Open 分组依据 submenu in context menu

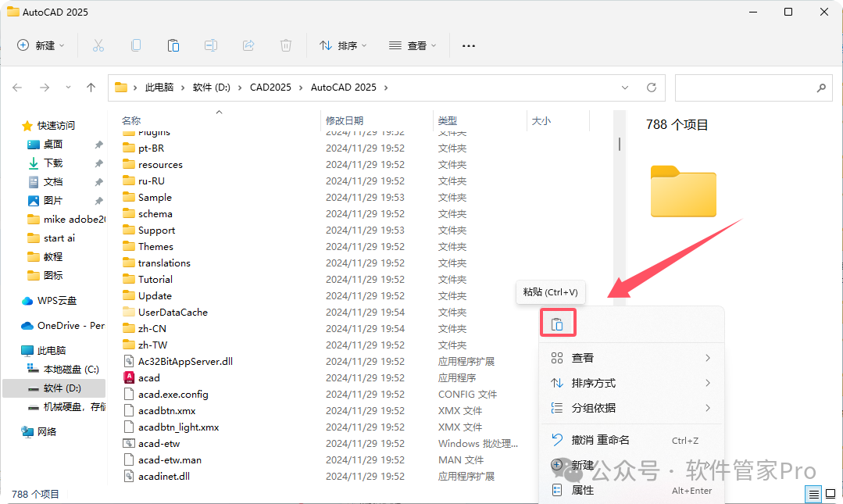pos(631,408)
